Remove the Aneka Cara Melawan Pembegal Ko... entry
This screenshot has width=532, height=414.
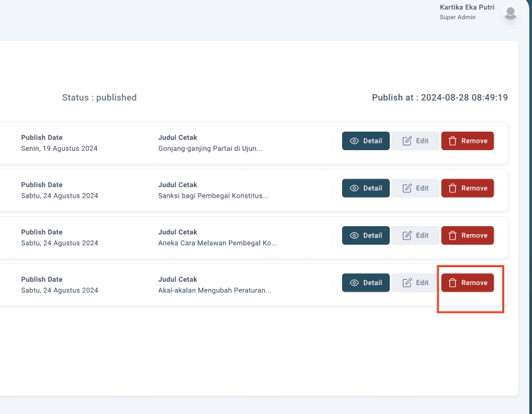[x=468, y=235]
